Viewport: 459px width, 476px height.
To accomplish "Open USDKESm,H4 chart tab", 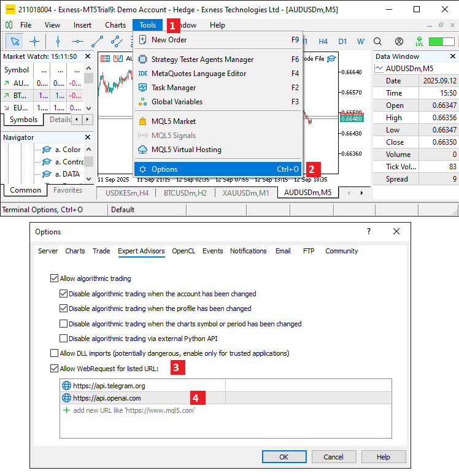I will point(127,193).
